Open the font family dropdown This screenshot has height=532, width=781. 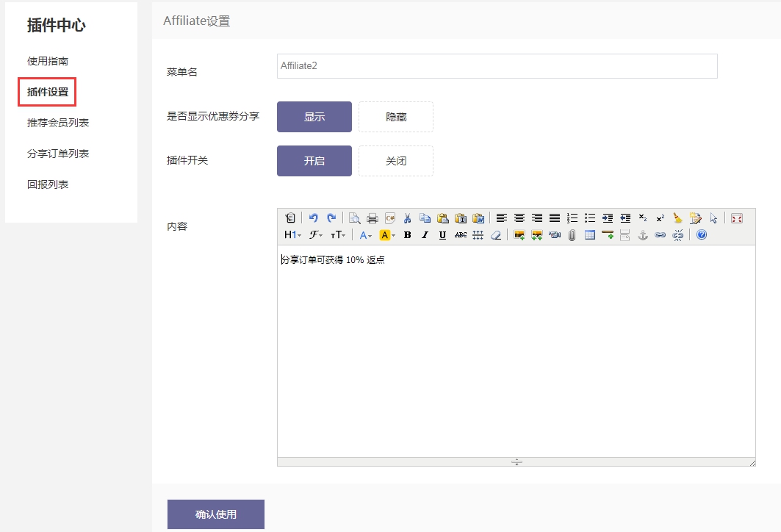pyautogui.click(x=316, y=235)
